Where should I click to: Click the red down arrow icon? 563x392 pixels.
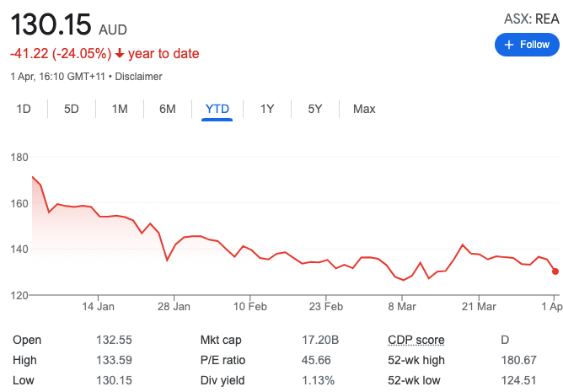point(120,54)
